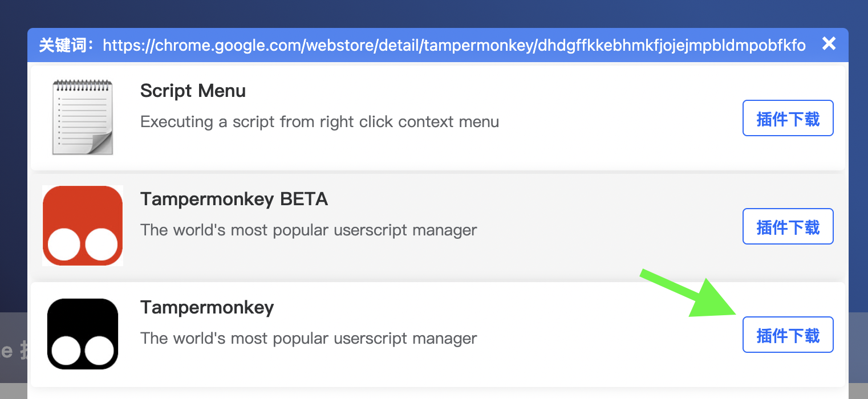Dismiss the dialog with the X button
The height and width of the screenshot is (399, 868).
(x=829, y=43)
